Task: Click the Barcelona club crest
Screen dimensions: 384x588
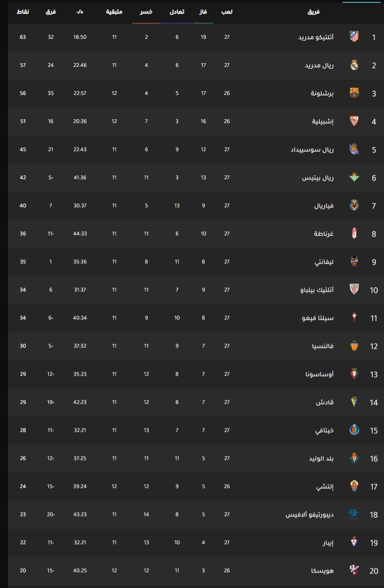Action: click(x=354, y=93)
